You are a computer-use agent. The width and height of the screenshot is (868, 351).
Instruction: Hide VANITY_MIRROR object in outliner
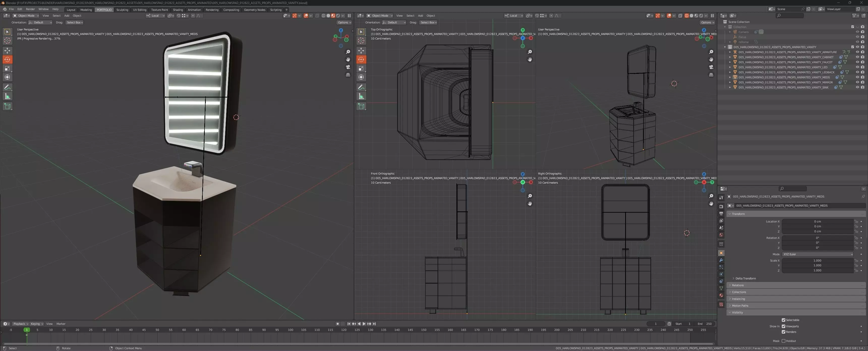coord(857,82)
